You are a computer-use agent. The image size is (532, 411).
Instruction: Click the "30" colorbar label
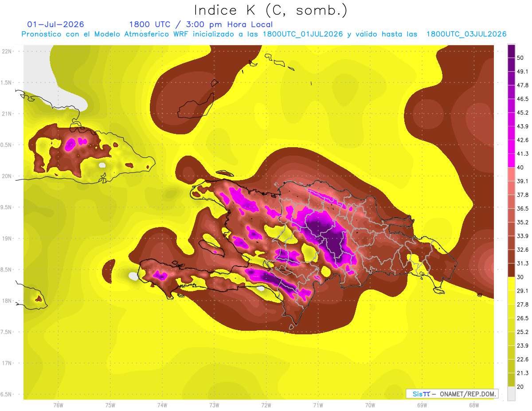click(520, 277)
